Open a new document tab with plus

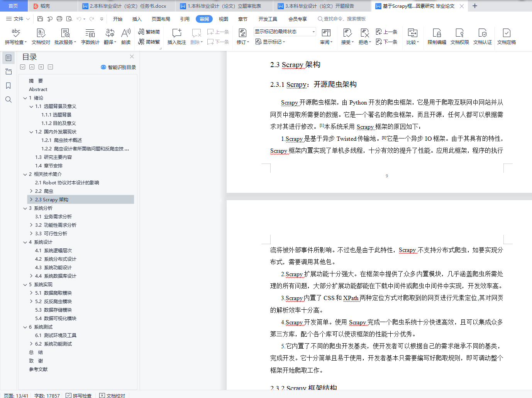(475, 6)
